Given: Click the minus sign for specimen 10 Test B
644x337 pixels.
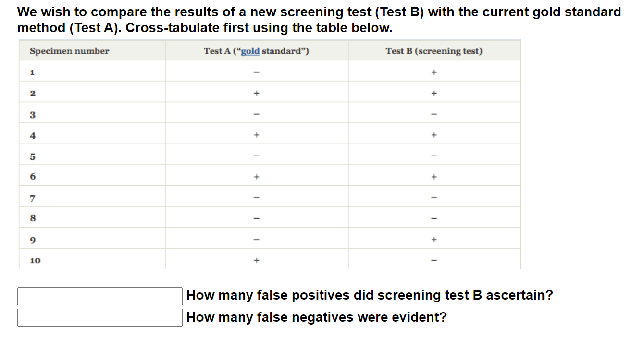Looking at the screenshot, I should (433, 259).
